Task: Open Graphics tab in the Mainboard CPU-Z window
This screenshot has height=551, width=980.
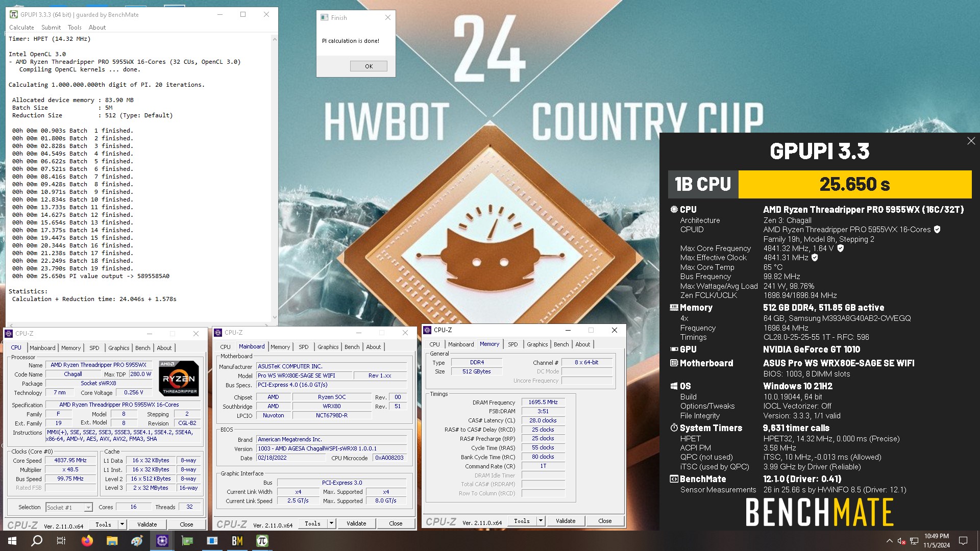Action: coord(328,347)
